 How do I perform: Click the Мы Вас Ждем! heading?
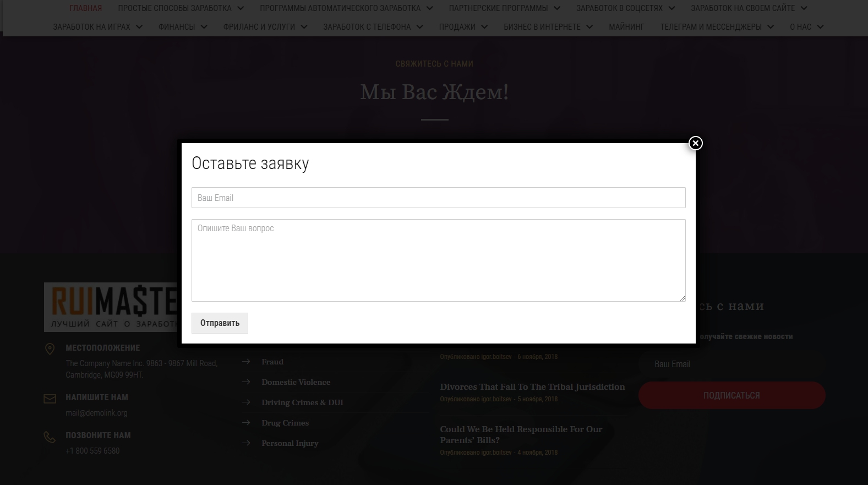434,92
